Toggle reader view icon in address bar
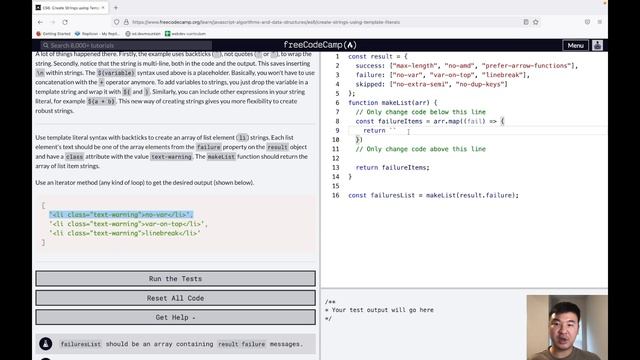 pos(526,22)
